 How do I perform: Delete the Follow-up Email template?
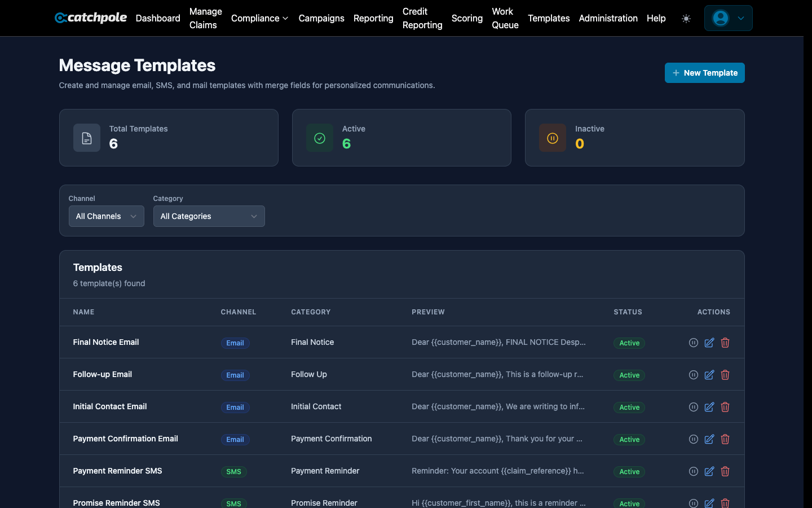[725, 375]
